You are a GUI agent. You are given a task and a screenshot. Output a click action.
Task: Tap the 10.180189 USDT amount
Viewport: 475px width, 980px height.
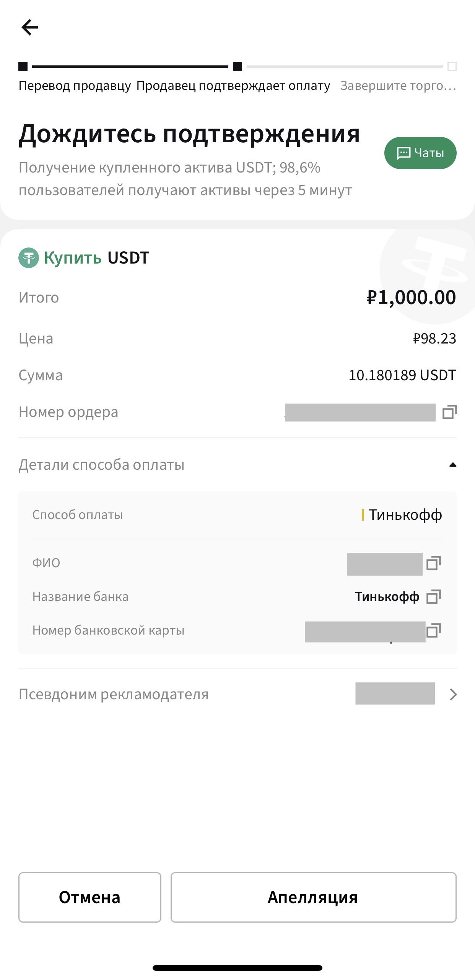tap(402, 375)
